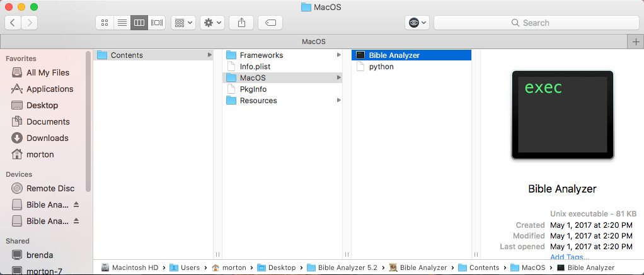644x275 pixels.
Task: Select the Contents folder
Action: tap(153, 55)
